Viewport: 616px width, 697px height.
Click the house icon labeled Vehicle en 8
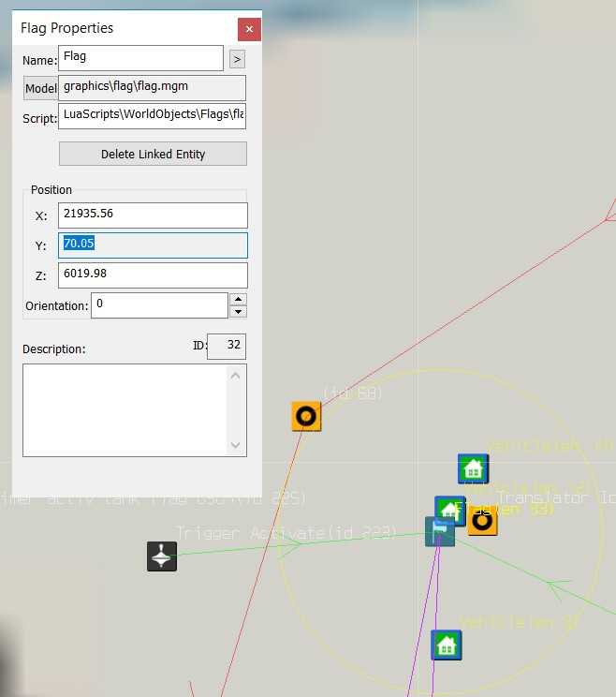[x=446, y=645]
